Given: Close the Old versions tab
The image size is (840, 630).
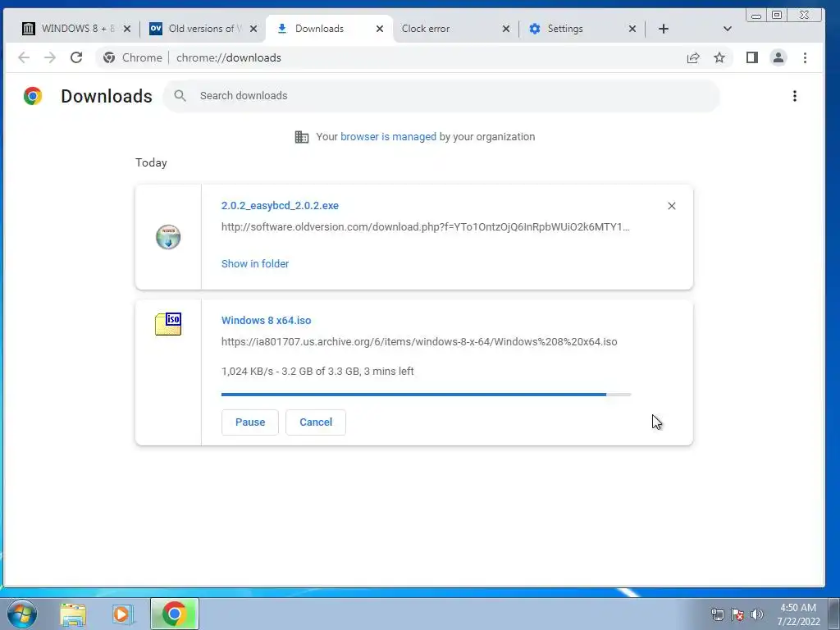Looking at the screenshot, I should click(253, 29).
